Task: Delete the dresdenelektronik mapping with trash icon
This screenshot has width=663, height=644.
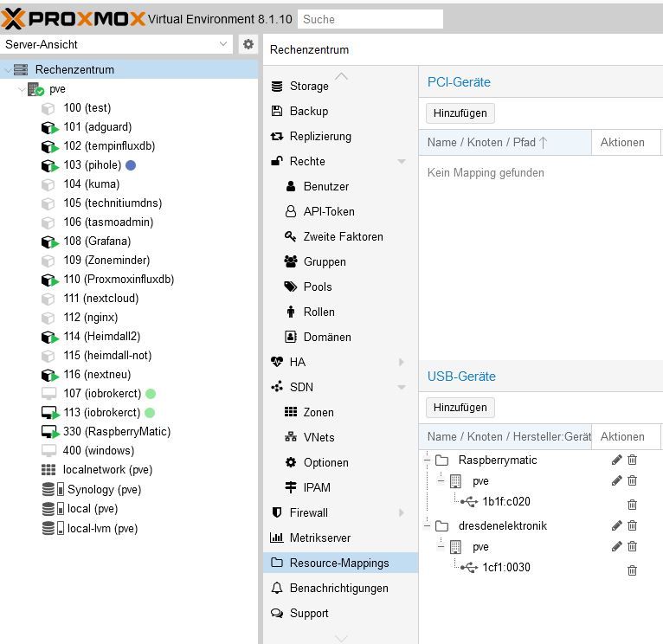Action: pyautogui.click(x=632, y=525)
